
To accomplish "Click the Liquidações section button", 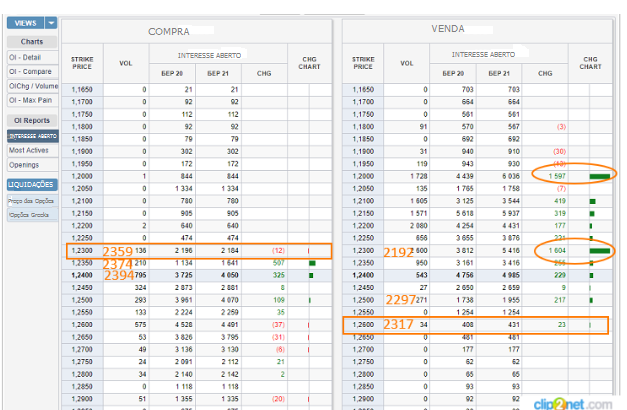I will click(31, 185).
